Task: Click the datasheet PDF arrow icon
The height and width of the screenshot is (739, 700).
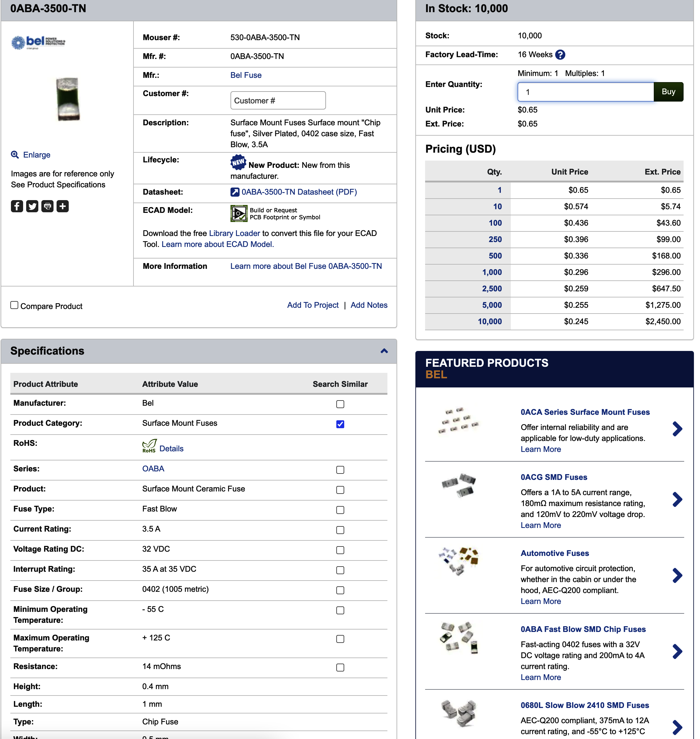Action: pos(235,192)
